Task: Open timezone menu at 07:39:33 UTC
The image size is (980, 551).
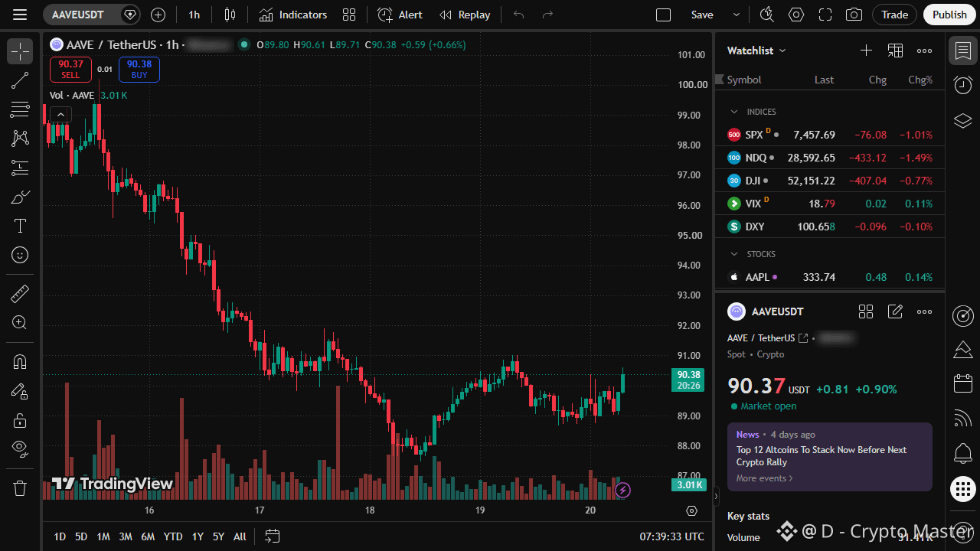Action: (672, 536)
